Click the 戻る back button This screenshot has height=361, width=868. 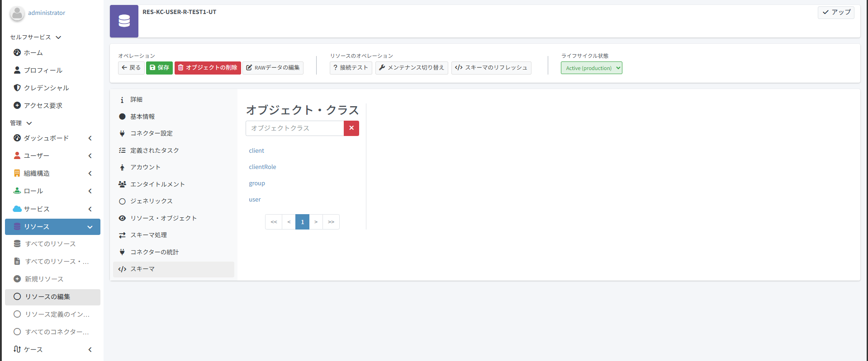click(131, 68)
